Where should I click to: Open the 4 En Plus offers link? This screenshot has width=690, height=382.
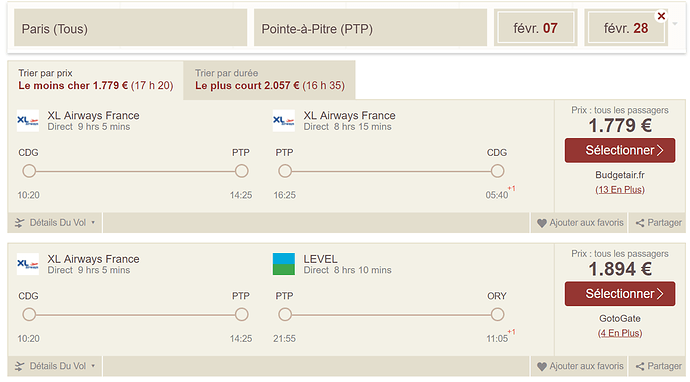tap(620, 333)
